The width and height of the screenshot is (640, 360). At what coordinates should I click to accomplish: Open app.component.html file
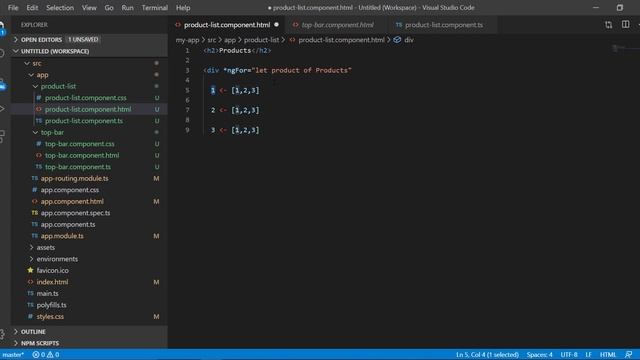tap(72, 201)
